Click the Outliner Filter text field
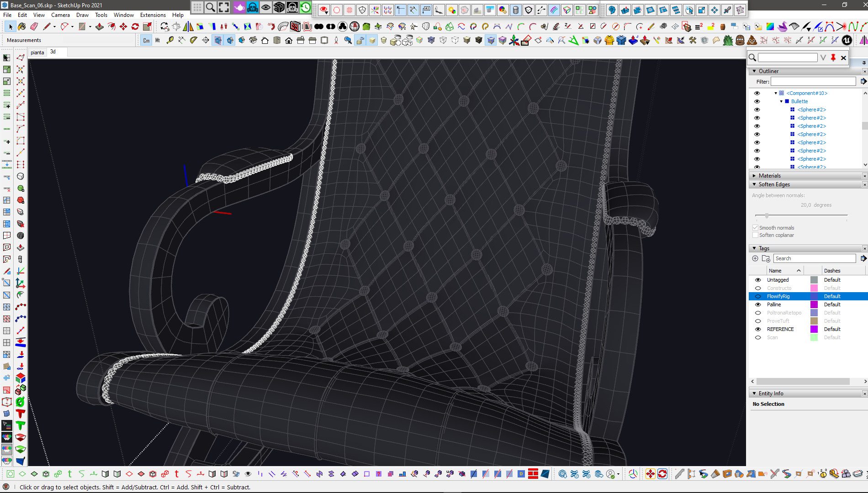 click(x=813, y=82)
